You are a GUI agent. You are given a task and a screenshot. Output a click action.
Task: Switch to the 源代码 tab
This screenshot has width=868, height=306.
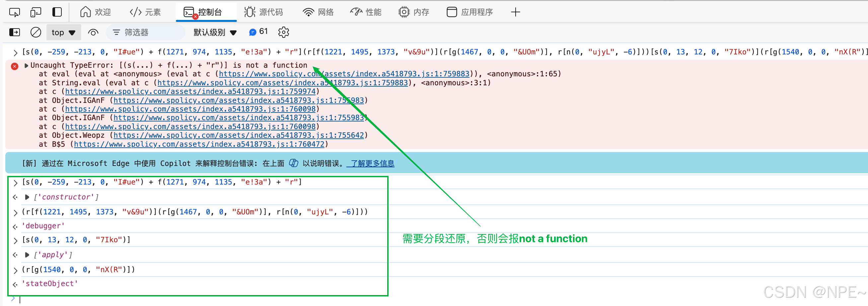[263, 13]
